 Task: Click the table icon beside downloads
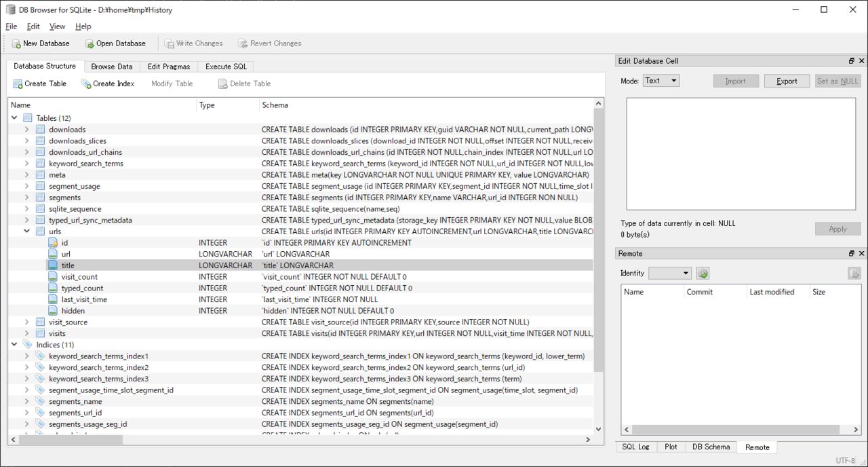pyautogui.click(x=40, y=130)
